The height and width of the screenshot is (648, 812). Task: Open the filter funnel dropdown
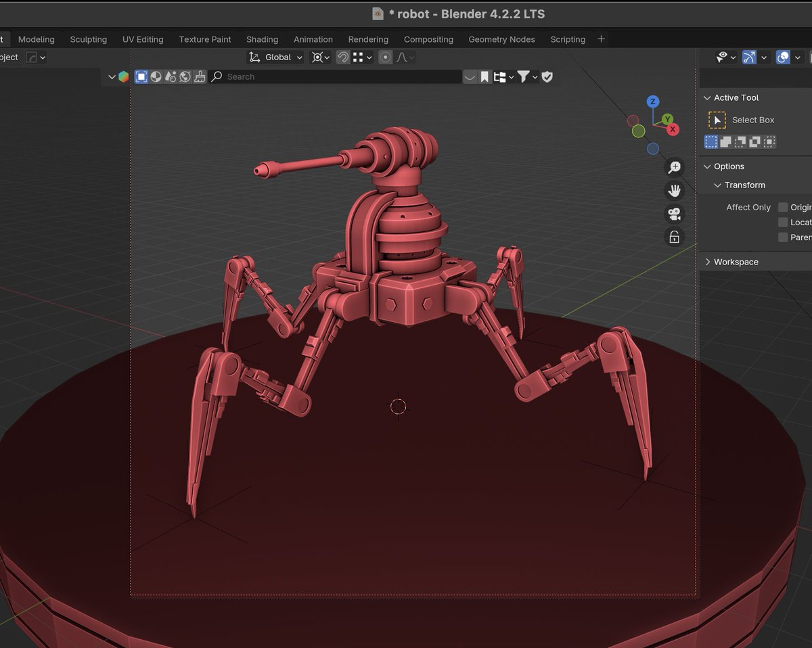coord(528,76)
